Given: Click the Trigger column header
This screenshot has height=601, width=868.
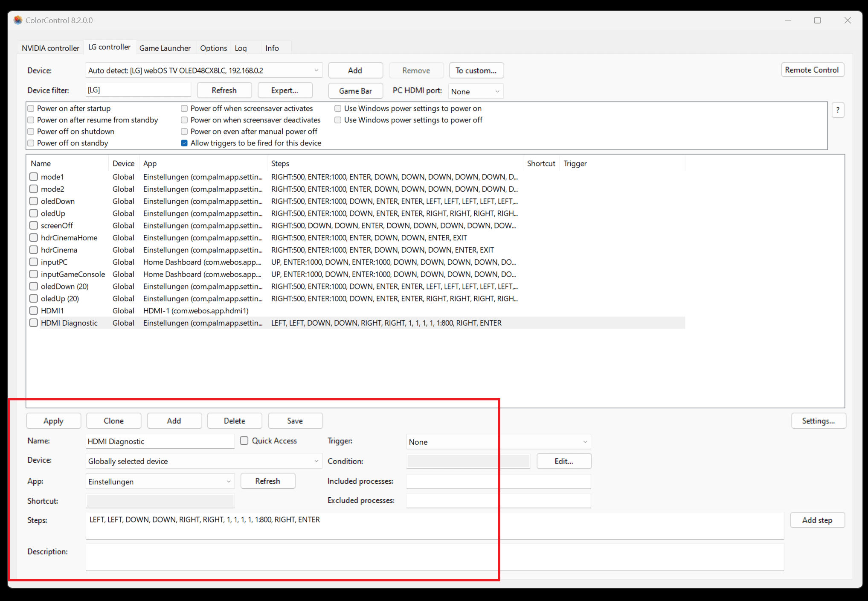Looking at the screenshot, I should pos(621,163).
